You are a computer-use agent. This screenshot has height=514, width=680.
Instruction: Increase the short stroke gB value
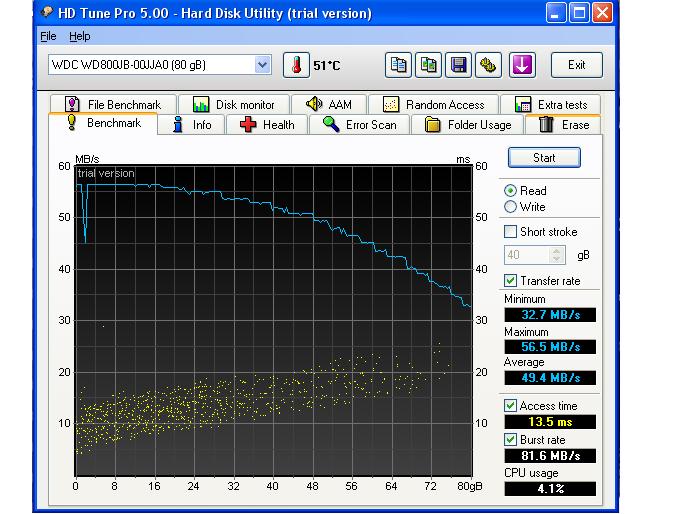pos(556,251)
